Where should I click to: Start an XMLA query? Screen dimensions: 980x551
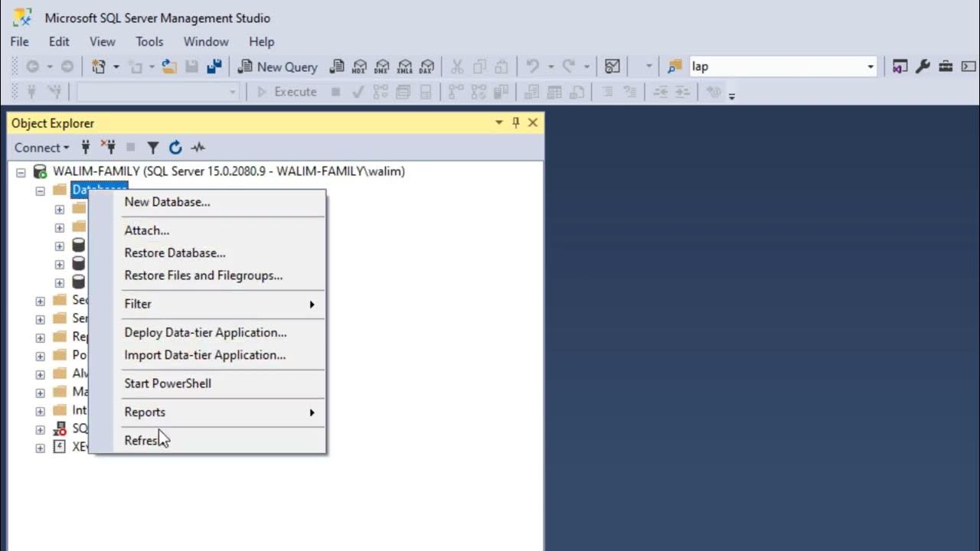(x=405, y=67)
